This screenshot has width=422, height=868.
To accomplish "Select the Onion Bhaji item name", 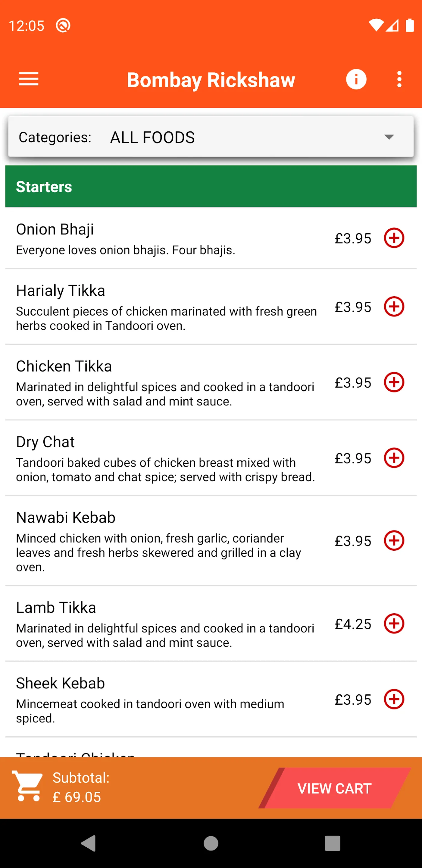I will (x=55, y=229).
